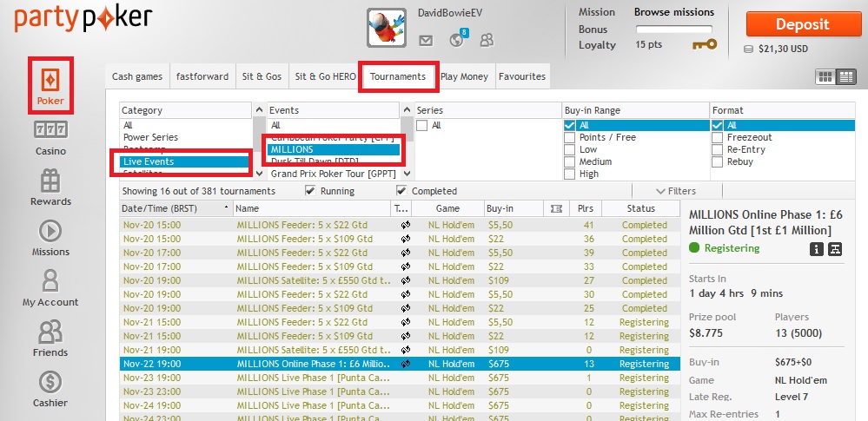Uncheck the Running tournaments checkbox
Screen dimensions: 868x421
pyautogui.click(x=310, y=191)
